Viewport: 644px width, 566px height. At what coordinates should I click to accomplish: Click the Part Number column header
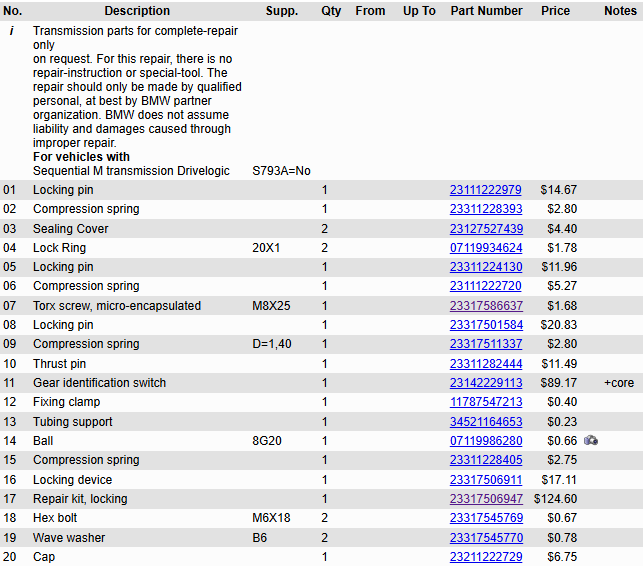click(486, 11)
